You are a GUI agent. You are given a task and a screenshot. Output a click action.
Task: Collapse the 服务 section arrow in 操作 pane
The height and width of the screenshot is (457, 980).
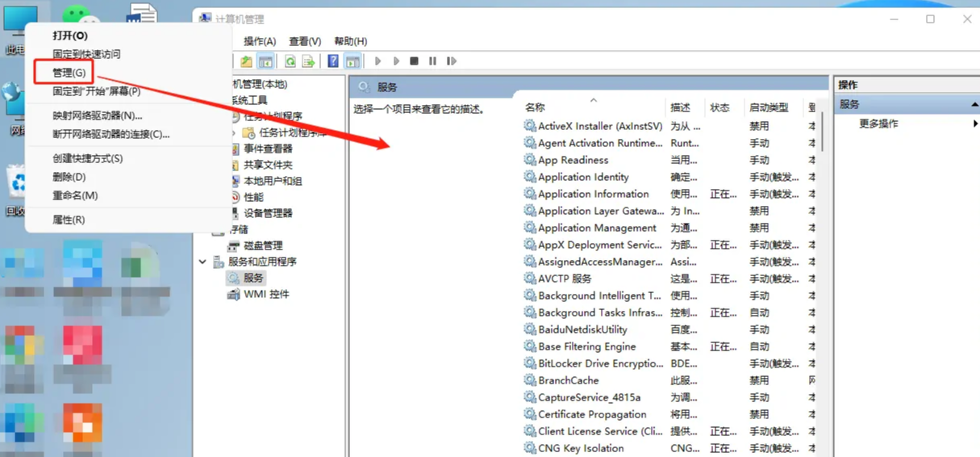[974, 105]
